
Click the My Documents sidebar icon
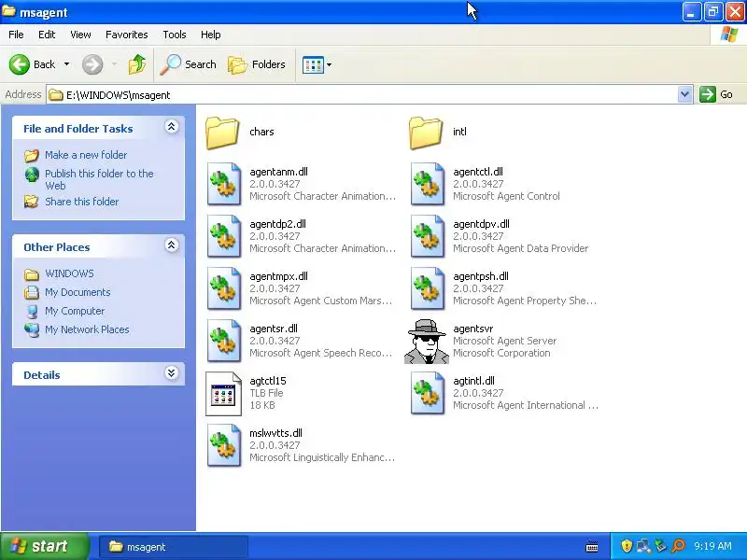point(32,292)
